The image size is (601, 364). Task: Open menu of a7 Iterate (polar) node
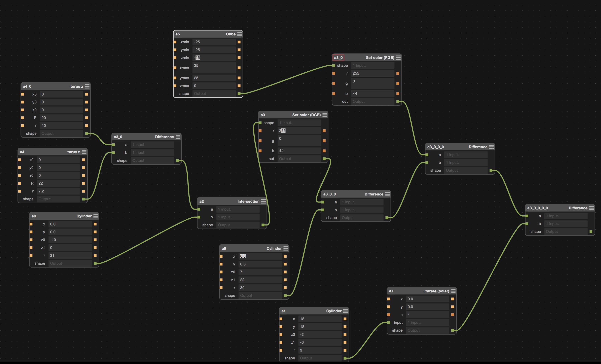453,291
